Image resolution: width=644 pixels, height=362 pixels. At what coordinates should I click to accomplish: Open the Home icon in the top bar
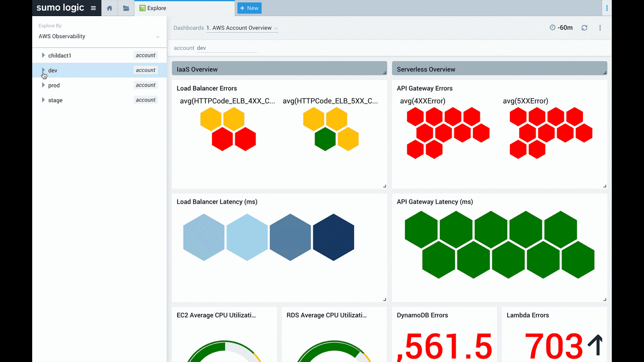pos(109,8)
